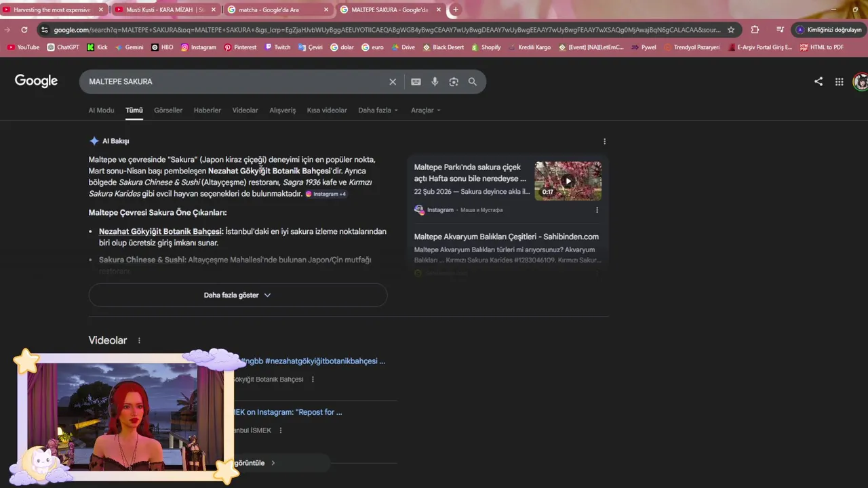Open the Drive bookmark

(403, 47)
